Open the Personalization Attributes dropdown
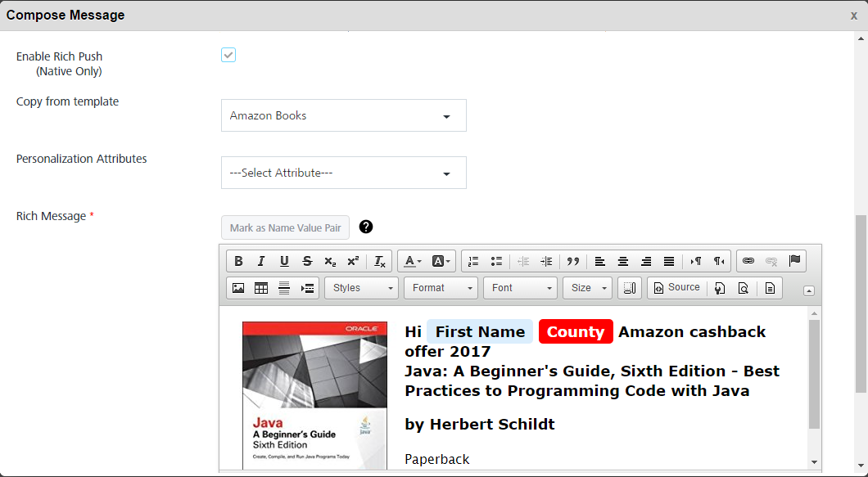868x477 pixels. coord(344,173)
